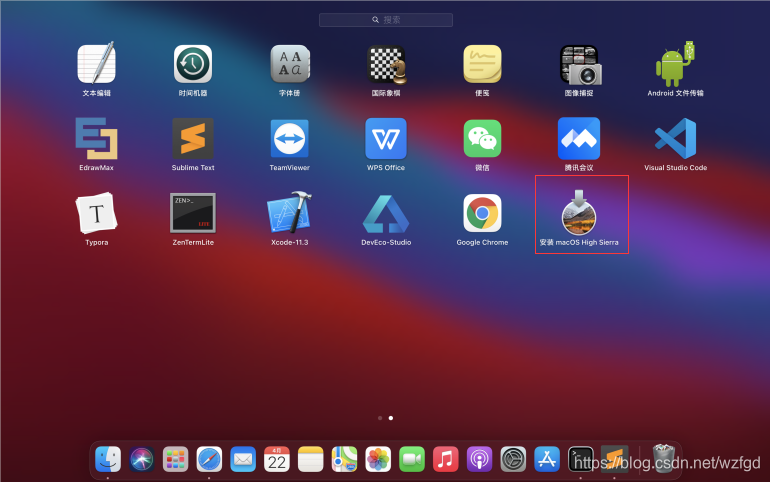Open Podcasts in the Dock
This screenshot has width=770, height=482.
pos(479,459)
